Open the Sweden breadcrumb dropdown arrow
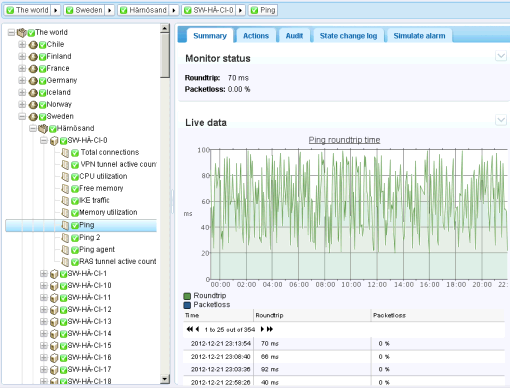The width and height of the screenshot is (510, 388). (109, 10)
